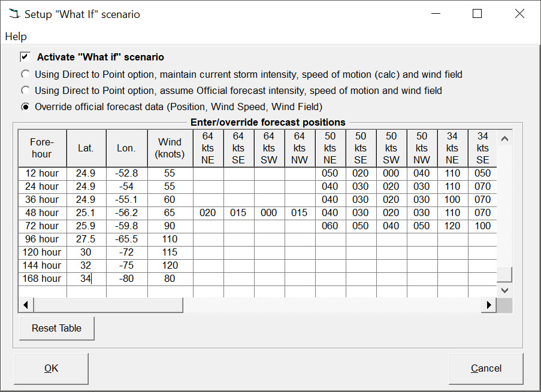Screen dimensions: 541x392
Task: Click the 64 kts SW column header
Action: pos(269,148)
